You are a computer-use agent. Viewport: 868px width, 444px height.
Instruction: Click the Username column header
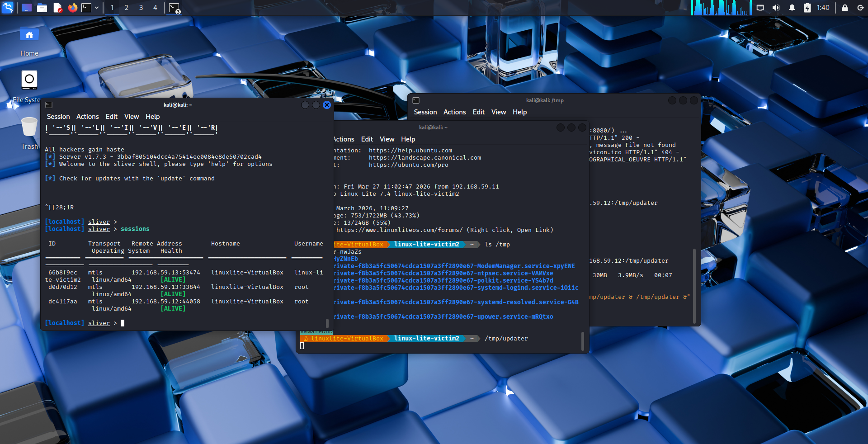tap(309, 244)
